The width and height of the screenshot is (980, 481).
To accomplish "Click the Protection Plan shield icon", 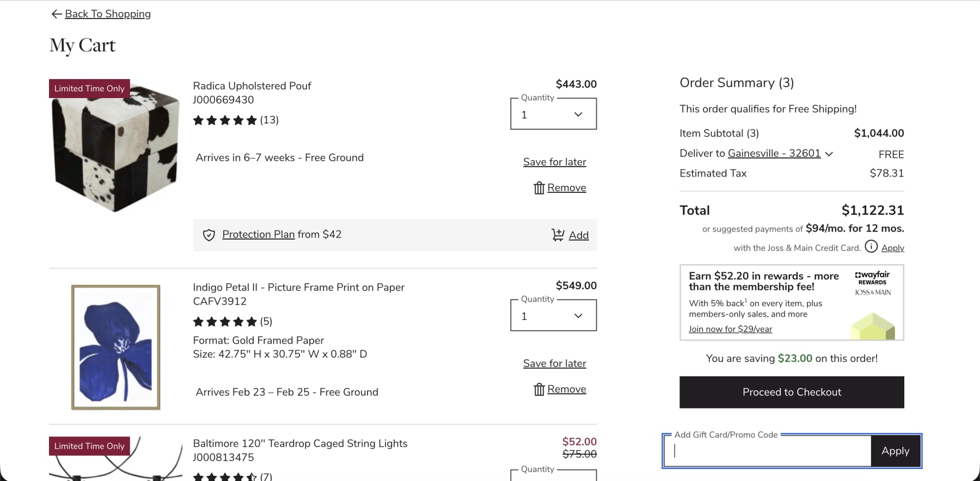I will (x=209, y=235).
